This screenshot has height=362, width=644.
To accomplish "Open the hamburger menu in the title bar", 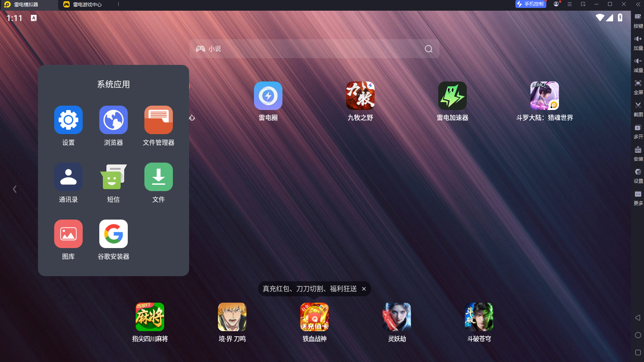I will [x=570, y=4].
